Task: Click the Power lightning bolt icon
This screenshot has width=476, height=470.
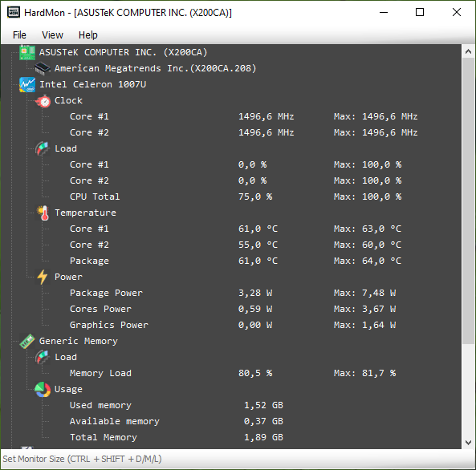Action: click(43, 277)
